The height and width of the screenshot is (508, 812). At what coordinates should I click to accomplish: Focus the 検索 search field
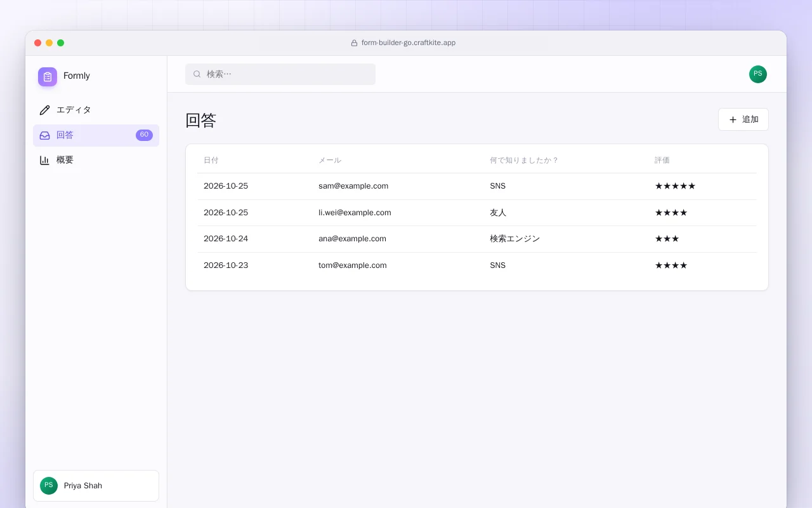(280, 74)
